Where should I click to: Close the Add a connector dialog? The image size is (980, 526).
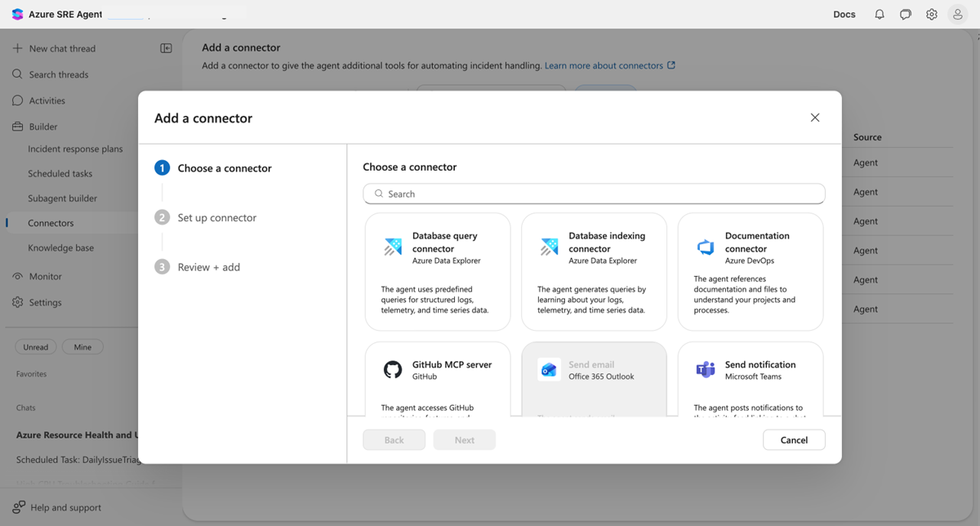(815, 118)
